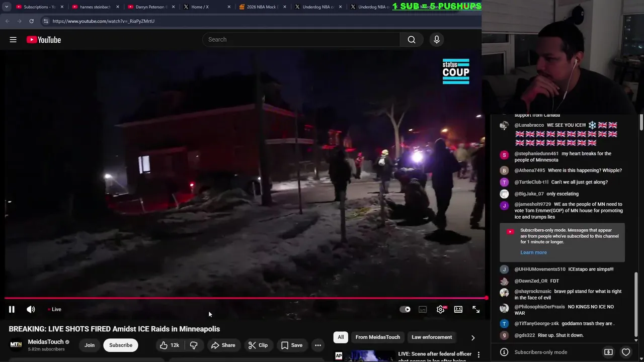
Task: Click @shayrockmusic chat message
Action: point(568,295)
